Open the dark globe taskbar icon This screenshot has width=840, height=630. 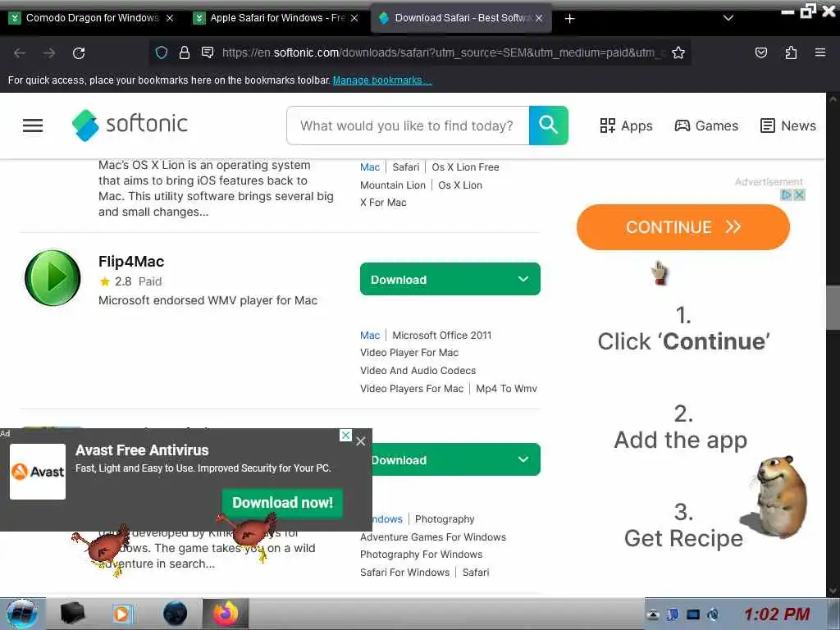pyautogui.click(x=175, y=614)
